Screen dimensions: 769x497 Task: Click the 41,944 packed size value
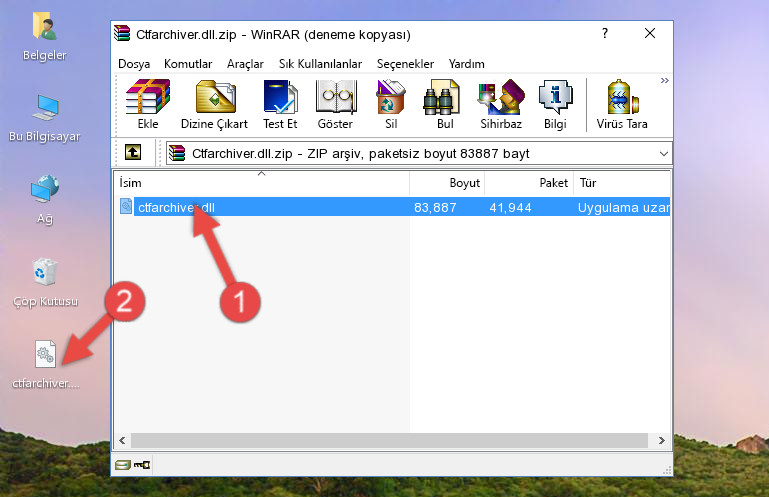click(510, 208)
